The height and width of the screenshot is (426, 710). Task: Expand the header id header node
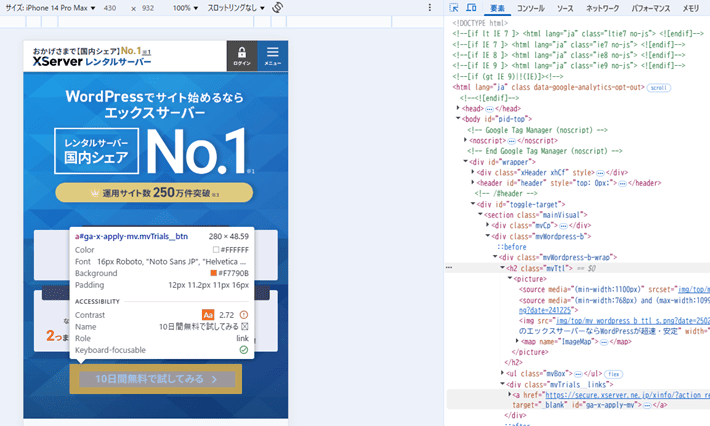[x=472, y=183]
